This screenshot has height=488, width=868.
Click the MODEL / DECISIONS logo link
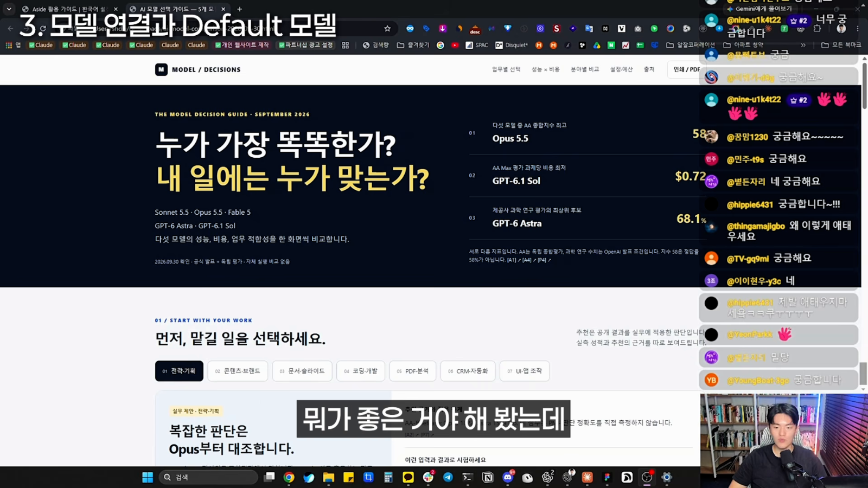[197, 69]
